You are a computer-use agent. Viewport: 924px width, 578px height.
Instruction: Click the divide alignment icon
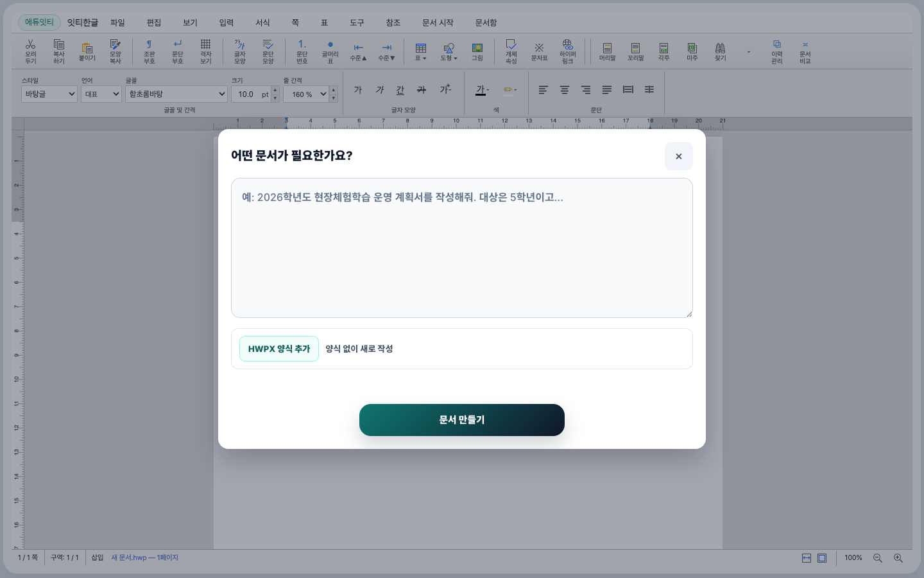tap(649, 90)
